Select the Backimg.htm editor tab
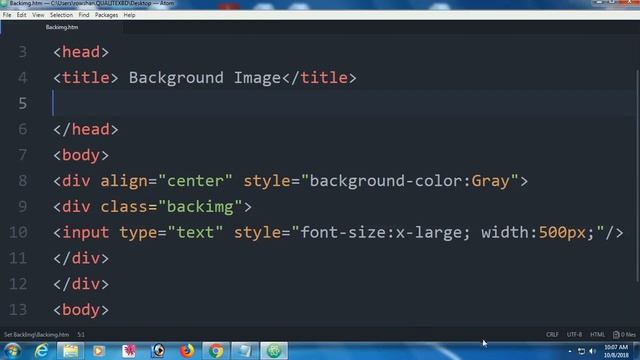Image resolution: width=640 pixels, height=360 pixels. tap(62, 27)
